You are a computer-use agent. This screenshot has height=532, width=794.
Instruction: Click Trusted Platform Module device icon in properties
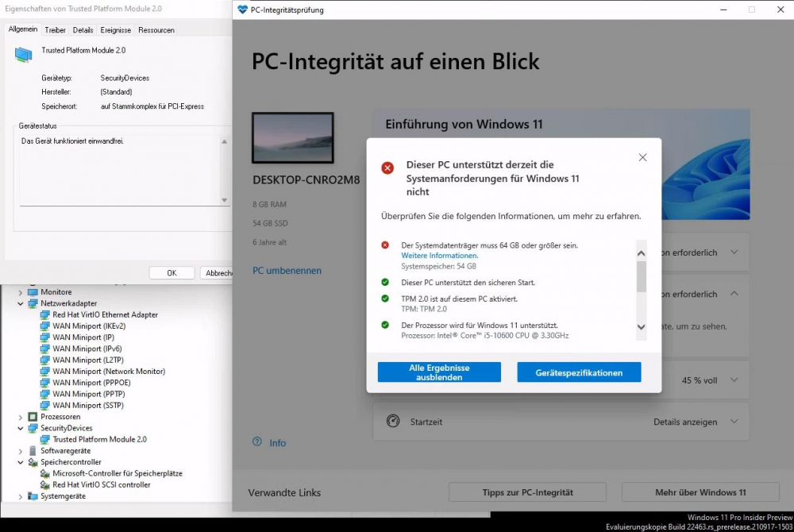(23, 54)
